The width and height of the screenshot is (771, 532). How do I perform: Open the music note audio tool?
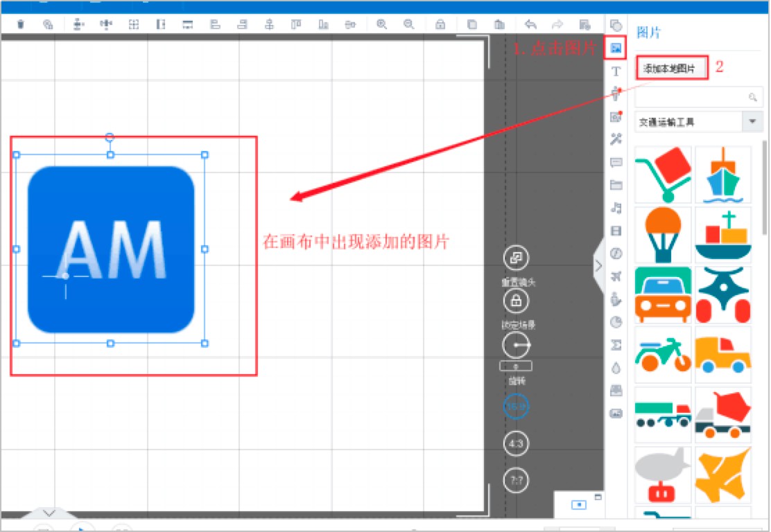coord(616,208)
